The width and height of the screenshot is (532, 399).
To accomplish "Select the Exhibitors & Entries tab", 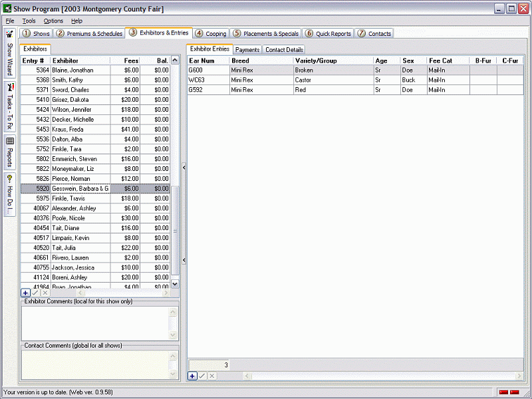I will click(159, 33).
